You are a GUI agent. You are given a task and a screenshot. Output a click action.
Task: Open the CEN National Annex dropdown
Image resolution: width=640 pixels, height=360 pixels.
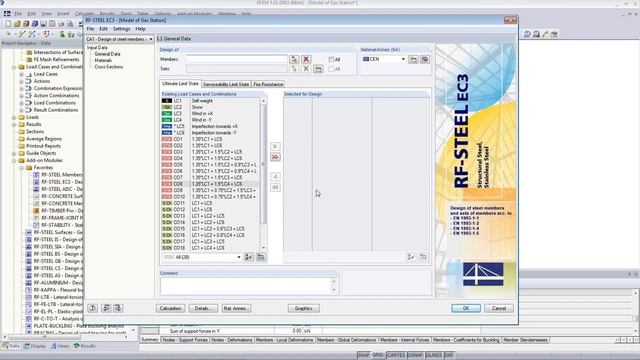click(x=403, y=60)
